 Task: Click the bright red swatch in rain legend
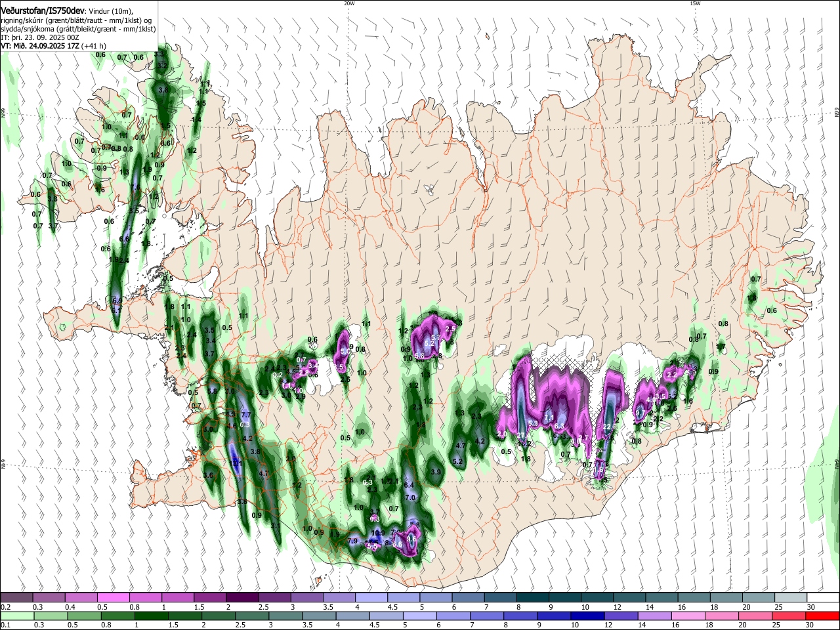823,616
